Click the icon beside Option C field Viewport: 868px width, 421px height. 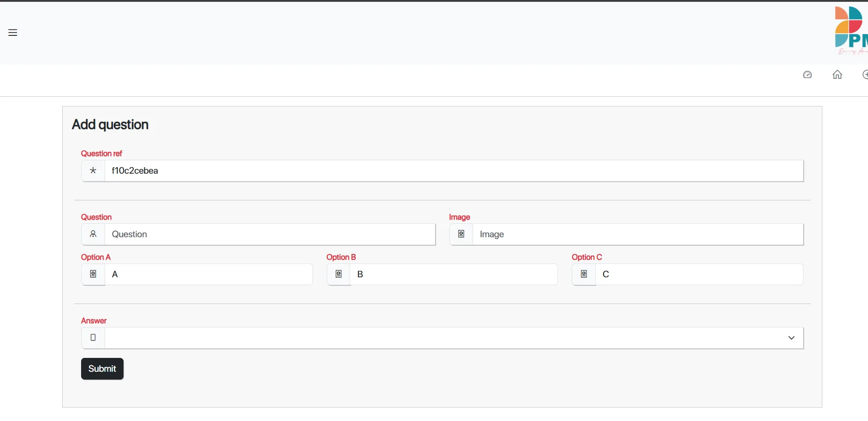point(584,275)
